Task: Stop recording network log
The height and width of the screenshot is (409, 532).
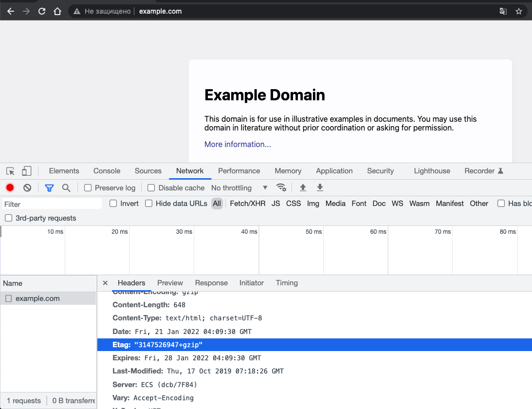Action: coord(10,188)
